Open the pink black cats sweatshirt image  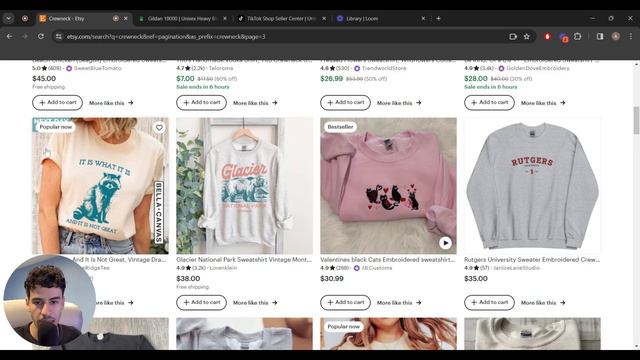[389, 186]
